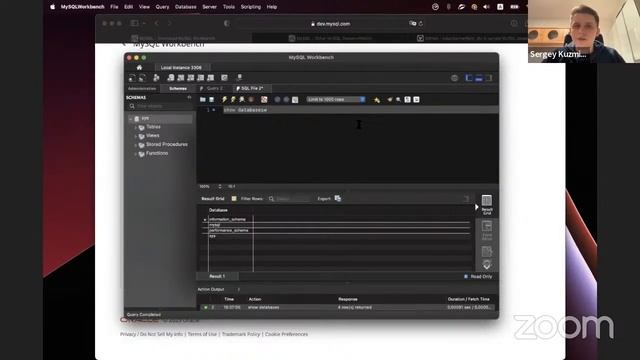This screenshot has width=640, height=360.
Task: Create a new SQL tab icon
Action: (x=132, y=78)
